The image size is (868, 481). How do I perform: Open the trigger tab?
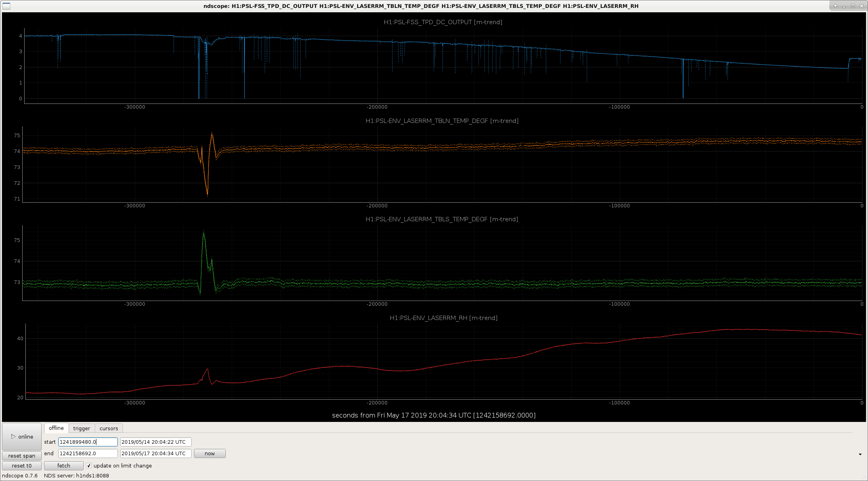tap(82, 428)
